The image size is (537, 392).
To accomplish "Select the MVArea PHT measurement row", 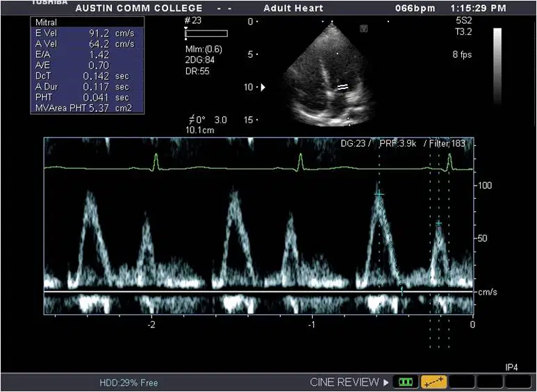I will pyautogui.click(x=88, y=108).
